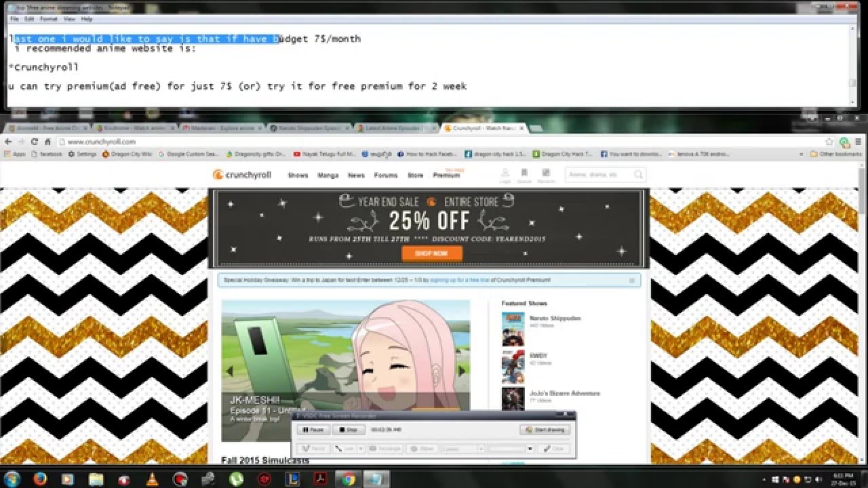Open Manga in Crunchyroll navigation

pos(328,175)
